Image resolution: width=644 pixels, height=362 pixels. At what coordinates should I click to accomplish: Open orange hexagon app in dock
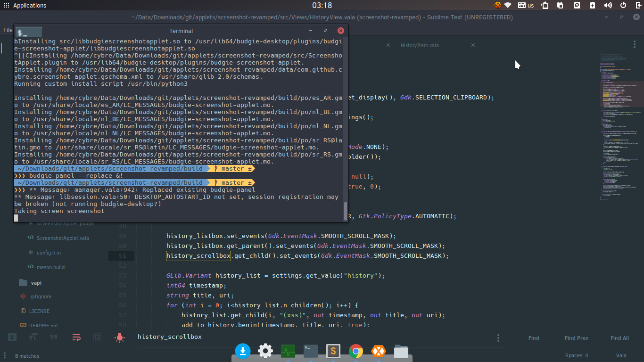[378, 351]
